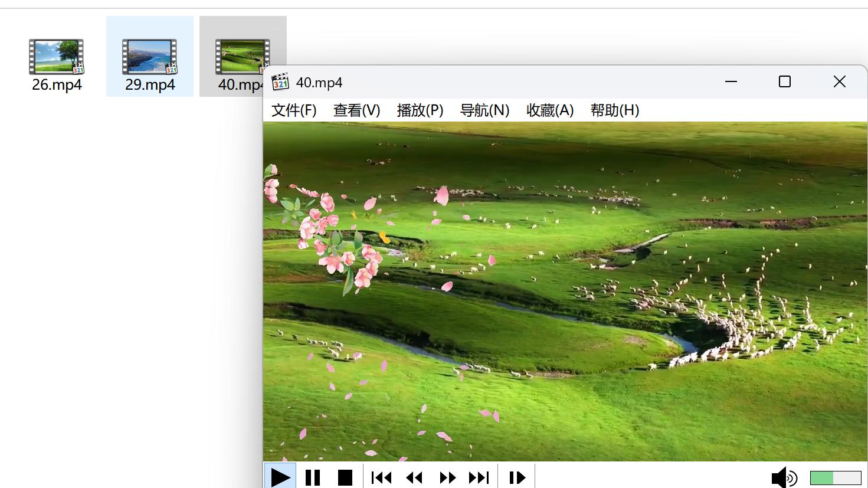Skip to the previous file
Screen dimensions: 868x488
pyautogui.click(x=381, y=477)
